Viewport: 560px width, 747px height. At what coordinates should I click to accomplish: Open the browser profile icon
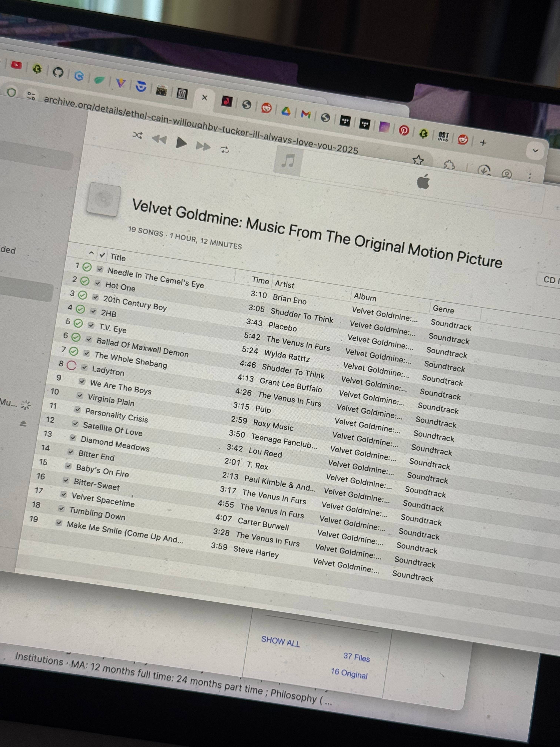pyautogui.click(x=507, y=174)
